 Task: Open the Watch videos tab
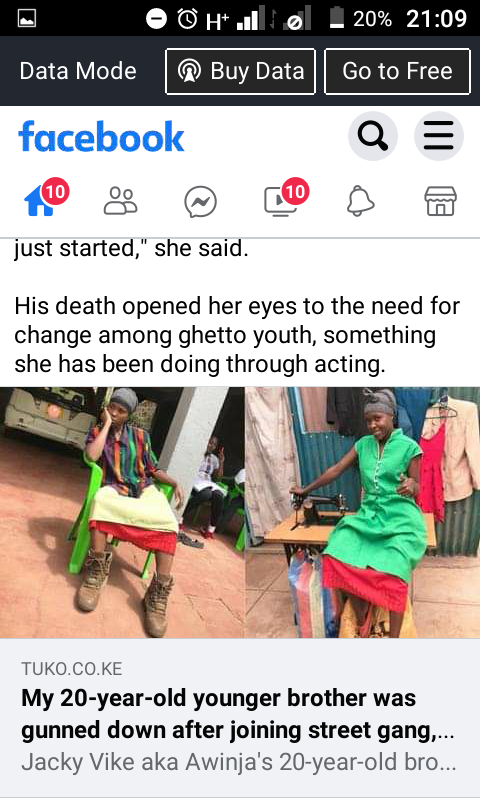281,201
